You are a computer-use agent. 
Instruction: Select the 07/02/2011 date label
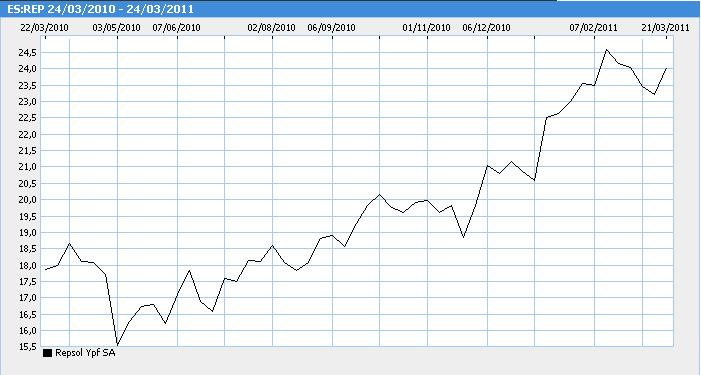(594, 28)
